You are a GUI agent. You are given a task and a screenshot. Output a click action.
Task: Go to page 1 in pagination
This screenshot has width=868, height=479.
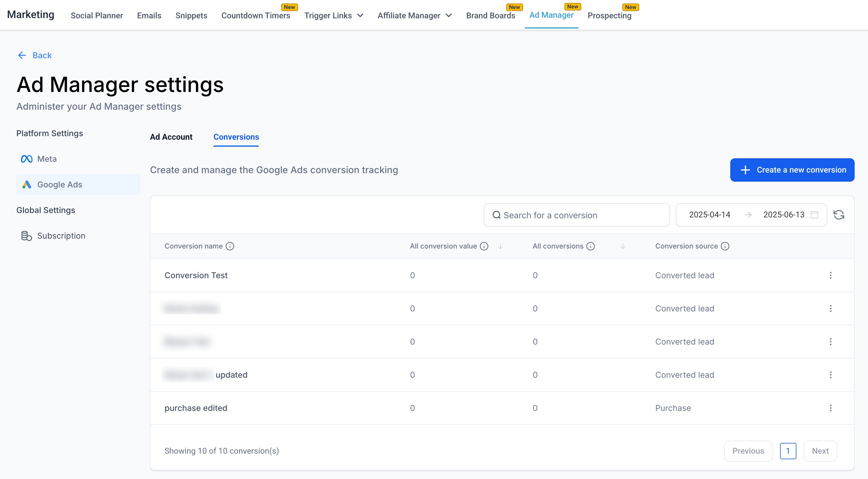point(787,451)
